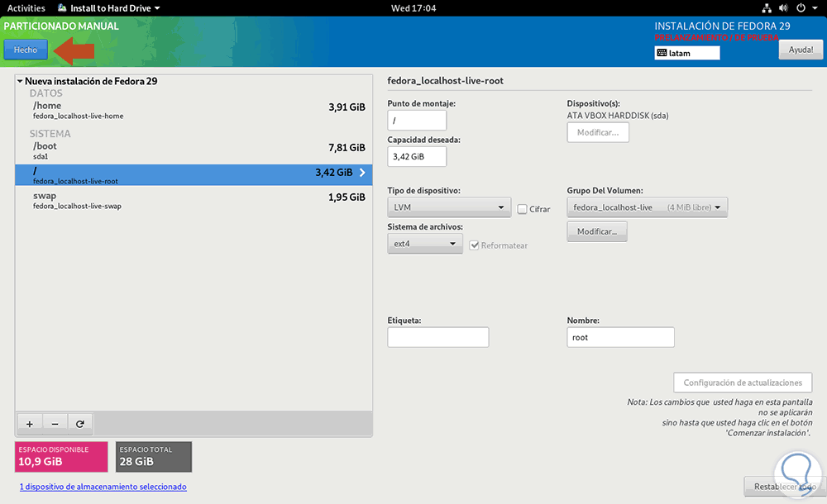827x504 pixels.
Task: Click Configuración de actualizaciones button
Action: tap(743, 383)
